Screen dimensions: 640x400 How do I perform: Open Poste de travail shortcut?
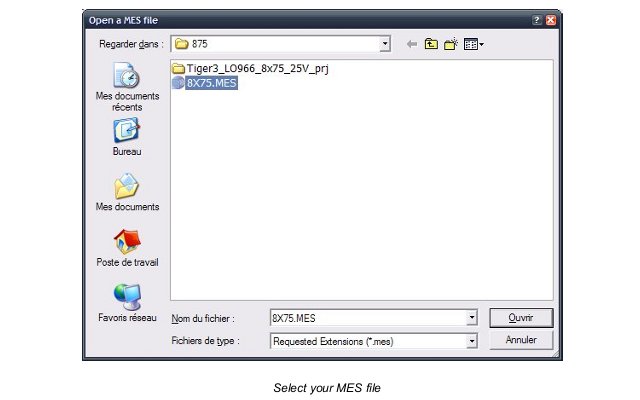coord(127,248)
